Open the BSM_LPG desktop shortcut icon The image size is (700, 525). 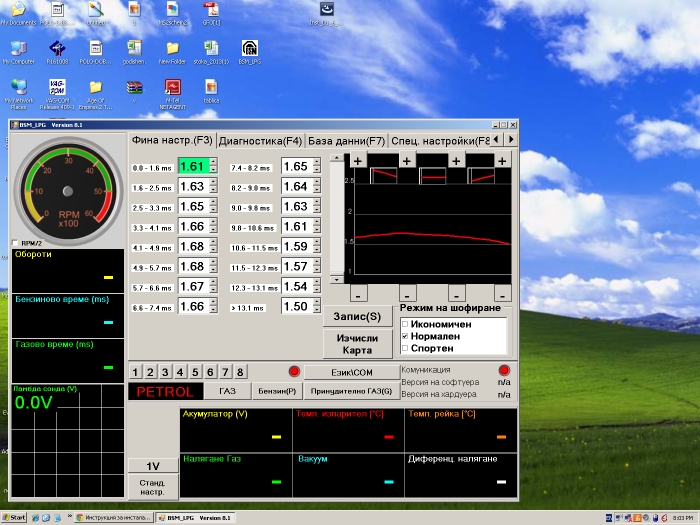coord(250,49)
